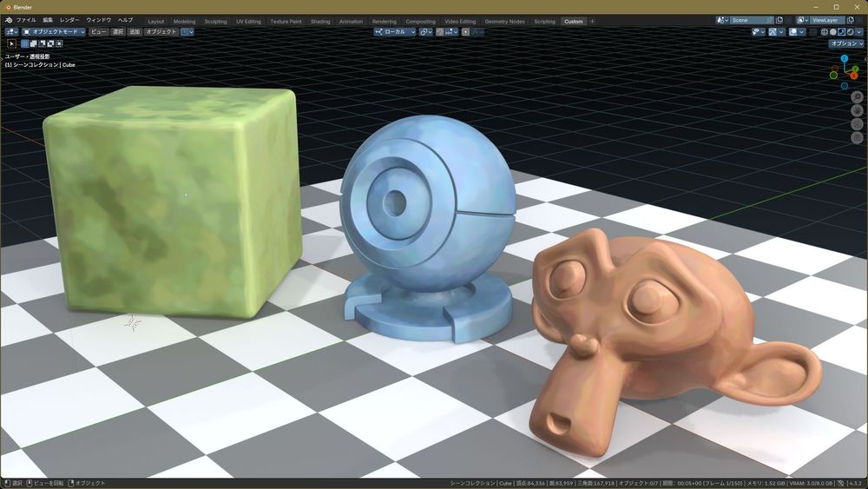The image size is (868, 489).
Task: Open the 追加 viewport menu
Action: tap(135, 31)
